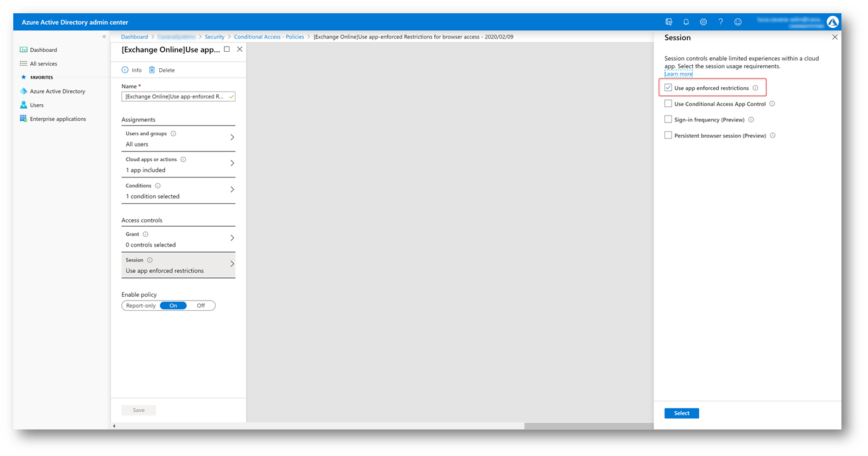868x456 pixels.
Task: Open the Cloud Shell / directory icon in header
Action: (x=669, y=22)
